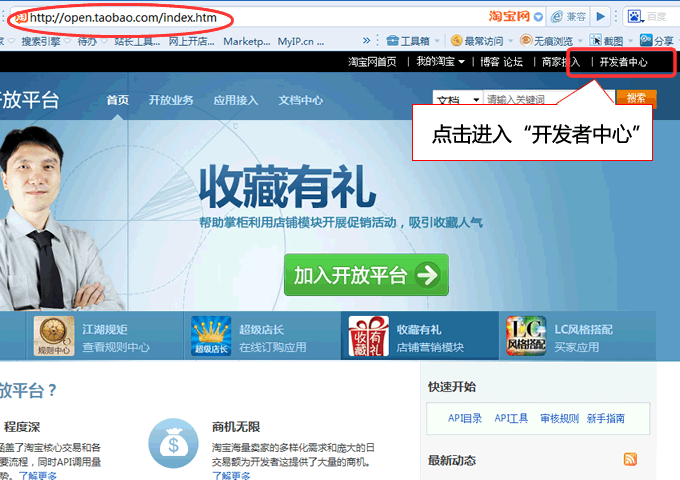Open the 最常访问 dropdown arrow
The height and width of the screenshot is (480, 680).
coord(510,41)
